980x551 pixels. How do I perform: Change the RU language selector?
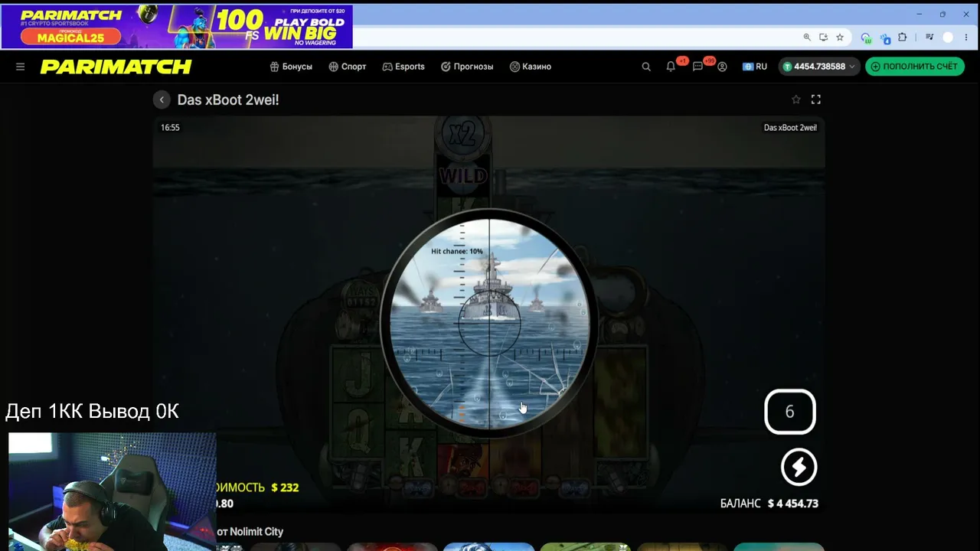pyautogui.click(x=755, y=67)
